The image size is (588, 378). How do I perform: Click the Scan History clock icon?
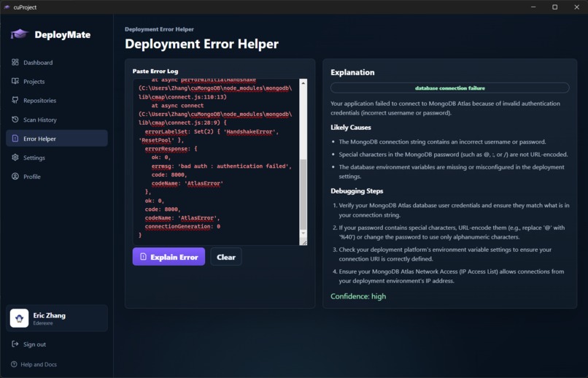click(15, 119)
